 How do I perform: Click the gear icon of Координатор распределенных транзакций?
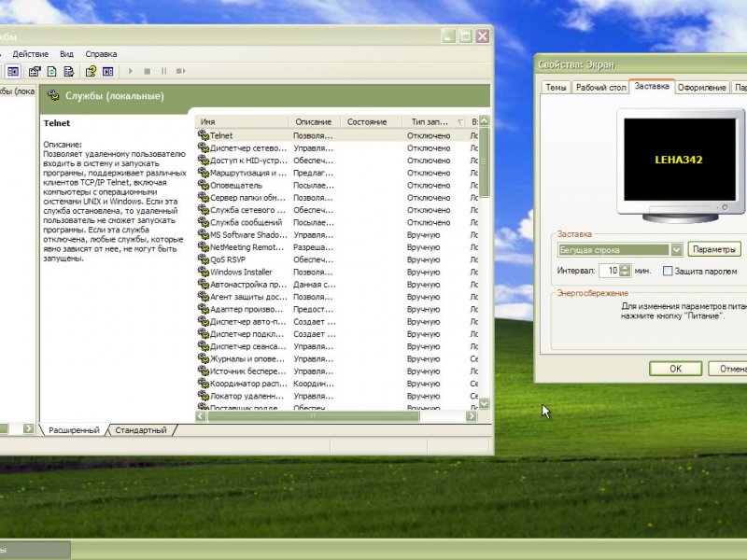[x=204, y=383]
